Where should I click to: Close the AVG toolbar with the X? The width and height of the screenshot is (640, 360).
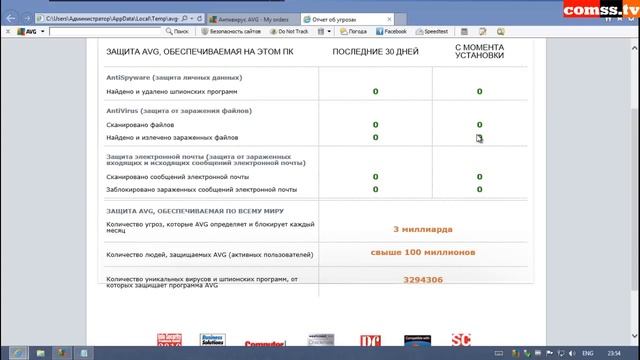pyautogui.click(x=8, y=31)
